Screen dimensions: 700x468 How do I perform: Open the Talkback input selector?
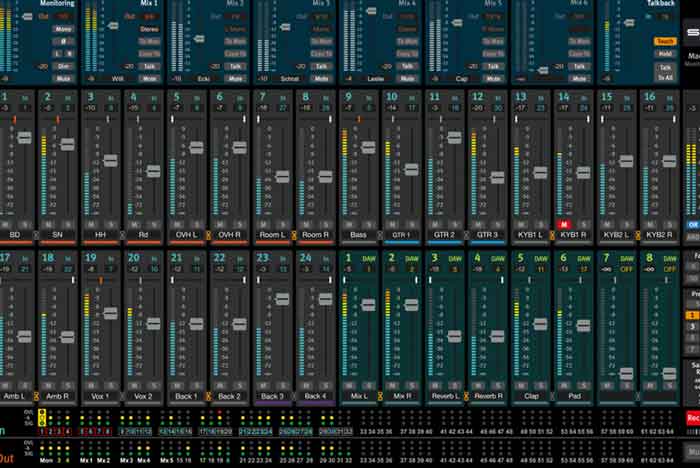(665, 17)
